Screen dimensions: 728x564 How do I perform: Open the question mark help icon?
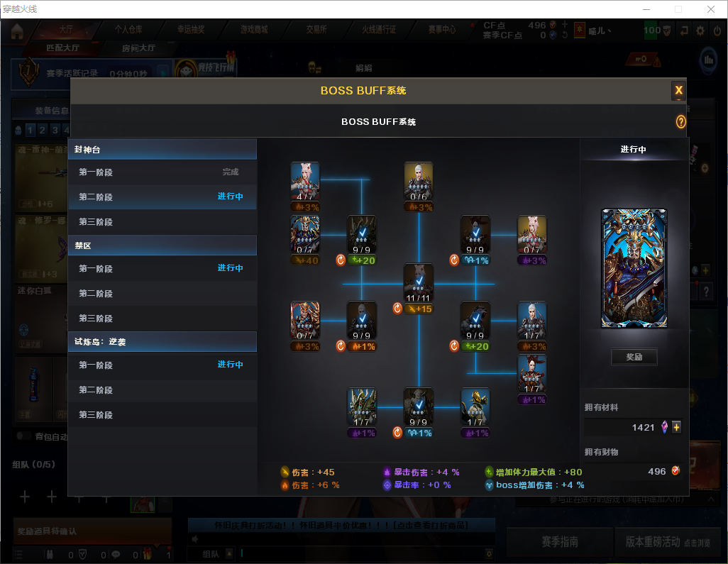point(680,121)
